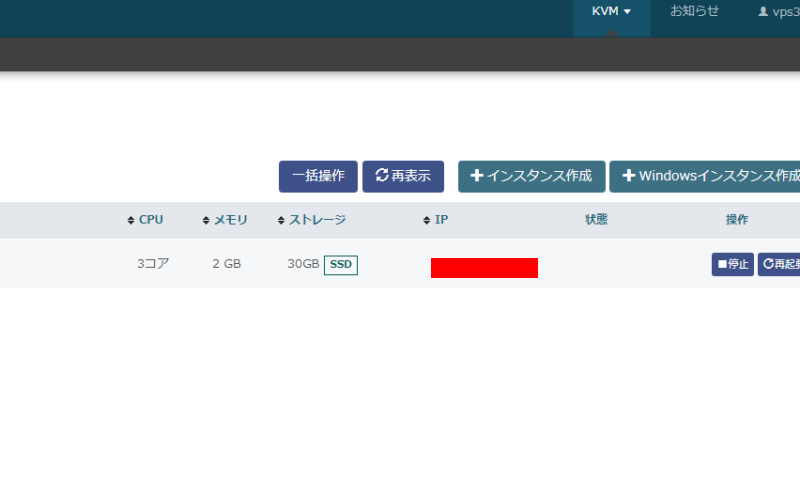Select the 3コア CPU cell
The height and width of the screenshot is (497, 800).
pyautogui.click(x=153, y=264)
